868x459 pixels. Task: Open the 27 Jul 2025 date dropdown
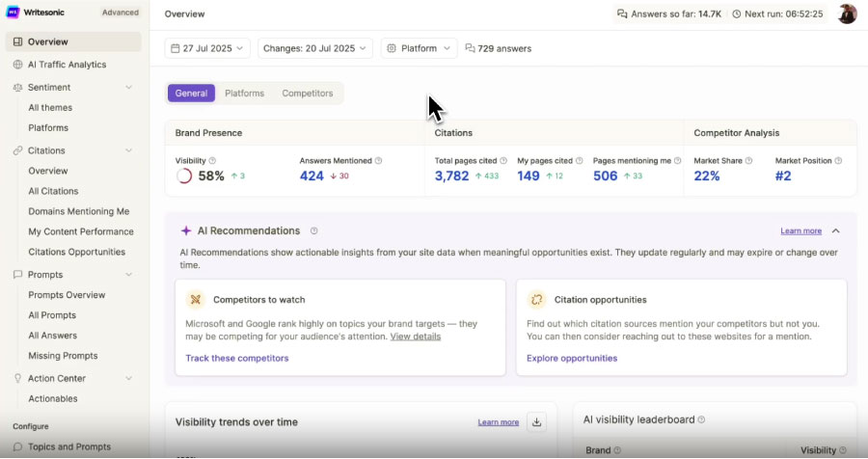point(207,48)
